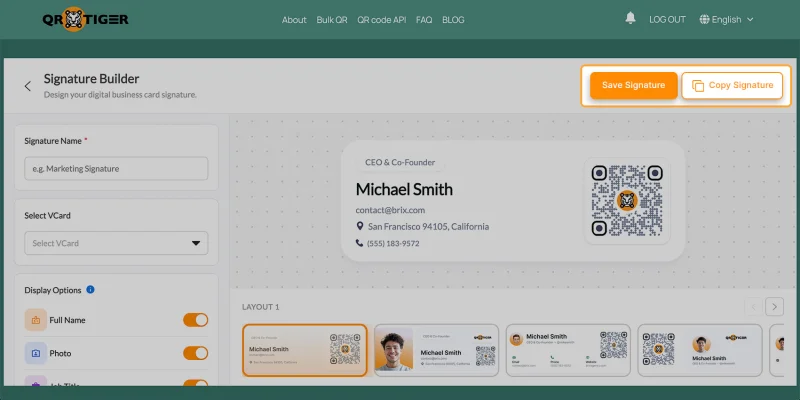Viewport: 800px width, 400px height.
Task: Click the Copy Signature button
Action: tap(732, 85)
